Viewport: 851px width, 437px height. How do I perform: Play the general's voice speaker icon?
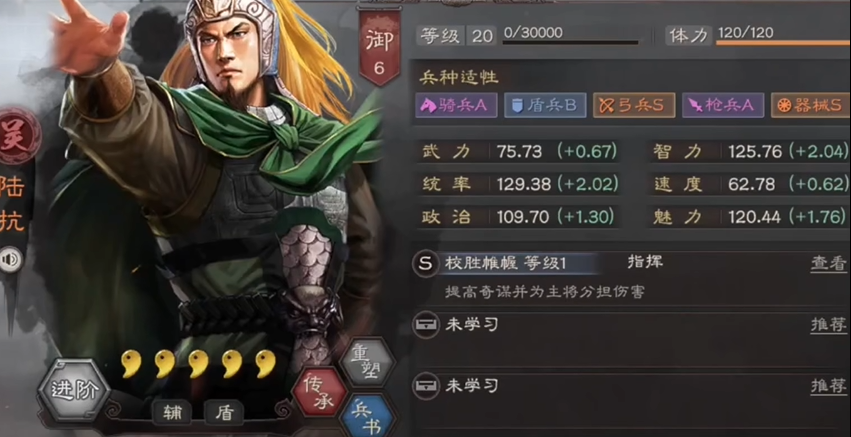(x=10, y=259)
